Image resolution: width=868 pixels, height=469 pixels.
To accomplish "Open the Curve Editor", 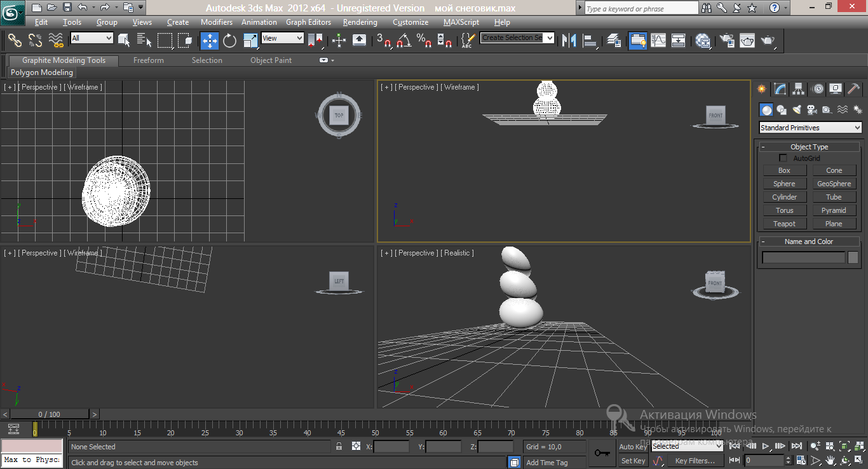I will [x=658, y=41].
